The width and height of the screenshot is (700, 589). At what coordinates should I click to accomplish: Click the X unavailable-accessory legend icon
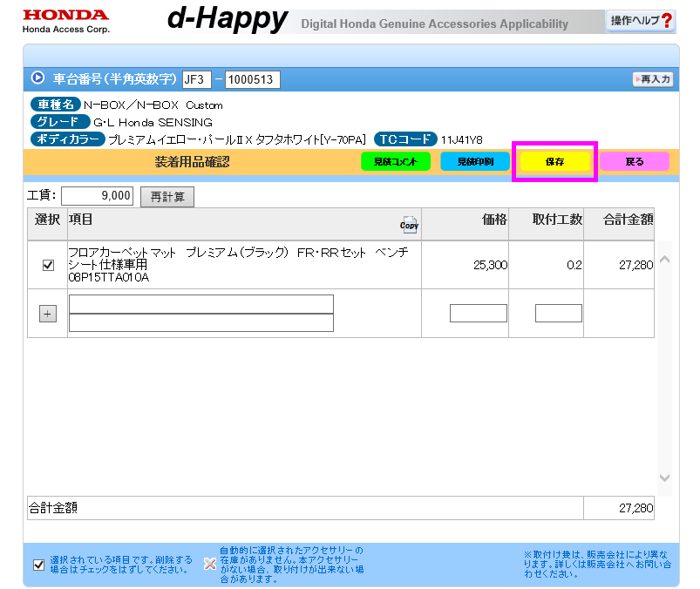(209, 564)
